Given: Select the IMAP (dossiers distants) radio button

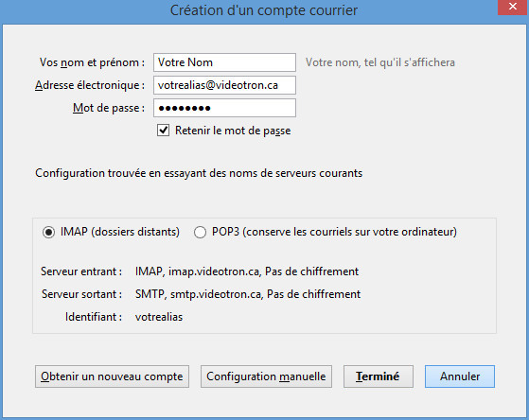Looking at the screenshot, I should (x=48, y=232).
